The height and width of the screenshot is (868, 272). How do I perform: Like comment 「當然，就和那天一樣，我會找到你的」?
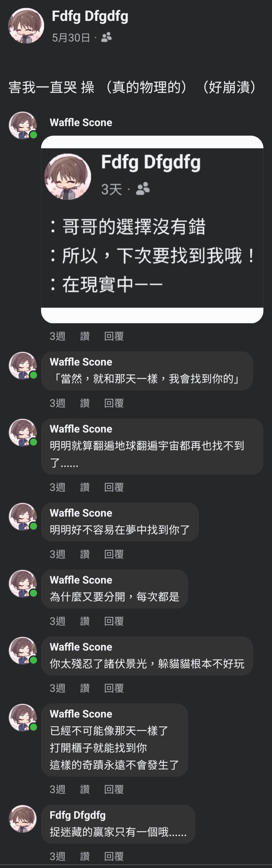coord(85,403)
